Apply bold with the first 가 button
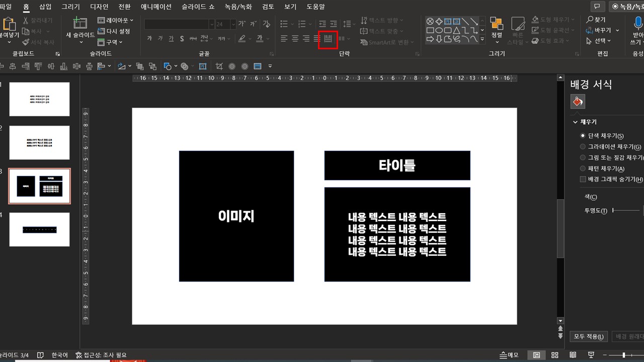The image size is (644, 362). click(149, 39)
